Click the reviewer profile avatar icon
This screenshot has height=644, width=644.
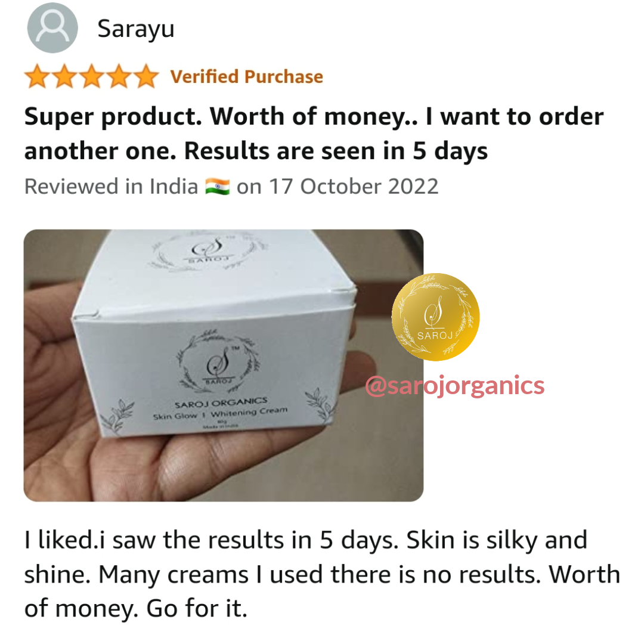[x=52, y=28]
